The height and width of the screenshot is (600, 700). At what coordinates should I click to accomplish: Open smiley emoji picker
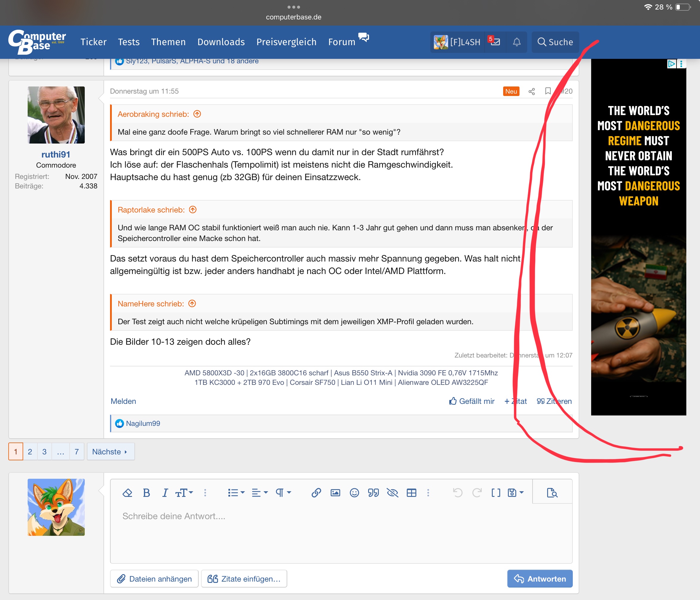[x=354, y=493]
